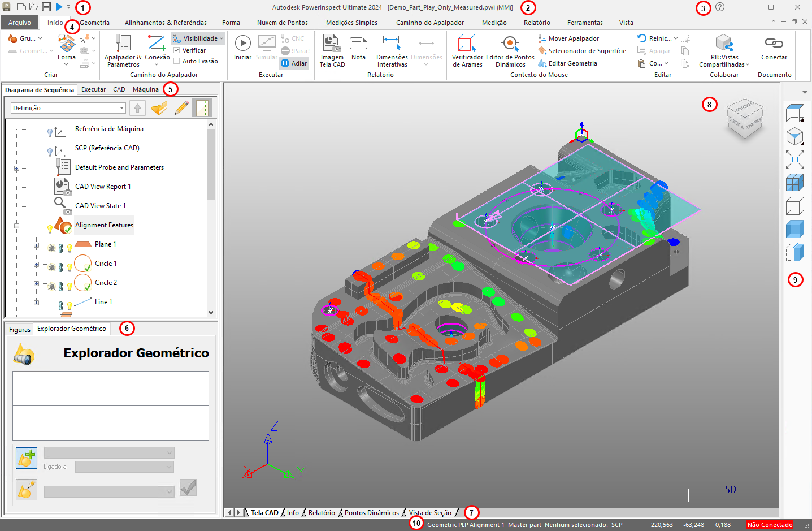Click the view orientation cube in CAD view

(744, 120)
